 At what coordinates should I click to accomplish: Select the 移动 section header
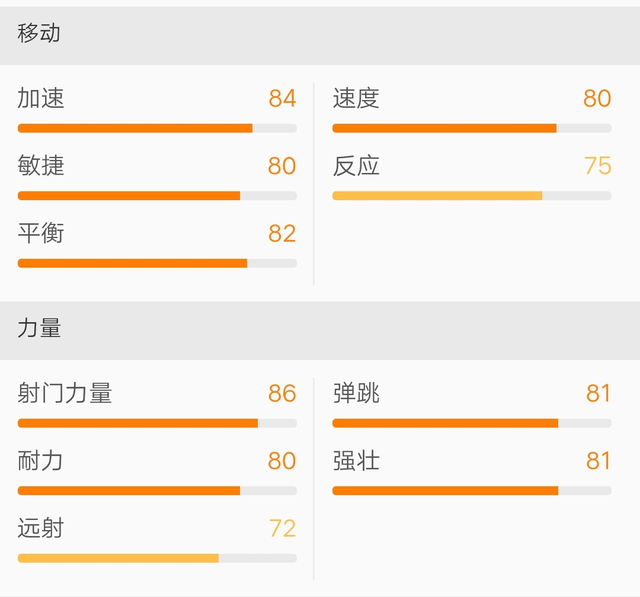pyautogui.click(x=320, y=36)
